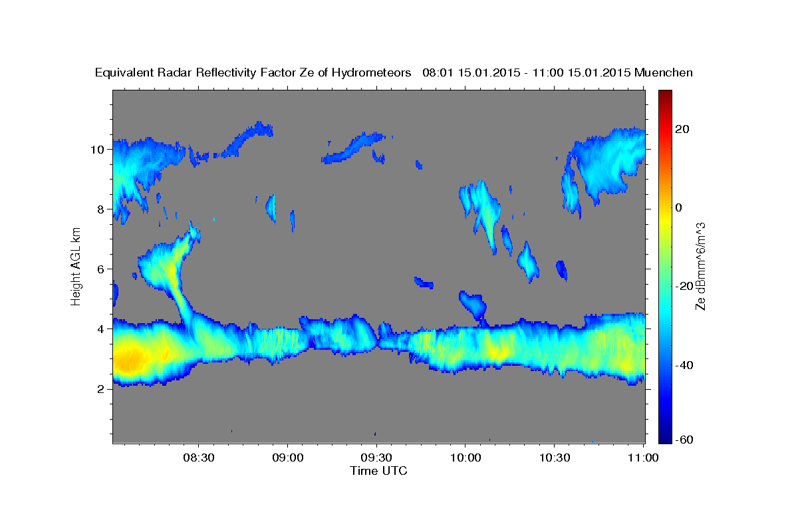
Task: Click the colorbar value 0
Action: click(x=678, y=207)
